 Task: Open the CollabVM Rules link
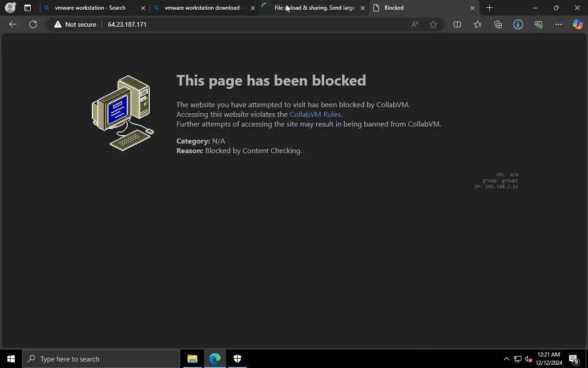[x=315, y=114]
